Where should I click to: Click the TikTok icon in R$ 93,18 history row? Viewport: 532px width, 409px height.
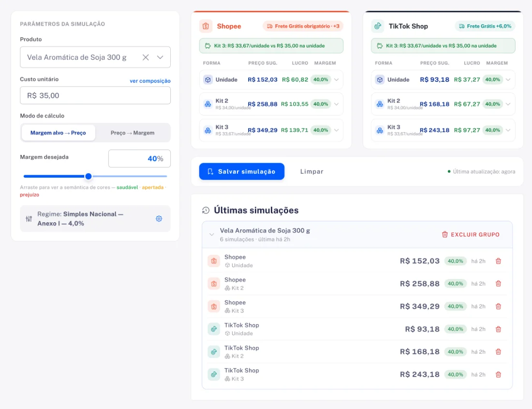tap(214, 329)
